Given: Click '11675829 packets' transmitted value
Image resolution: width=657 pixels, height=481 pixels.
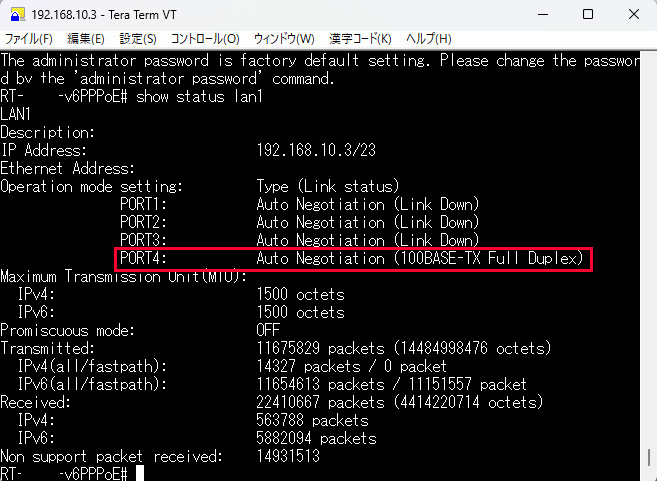Looking at the screenshot, I should point(320,349).
